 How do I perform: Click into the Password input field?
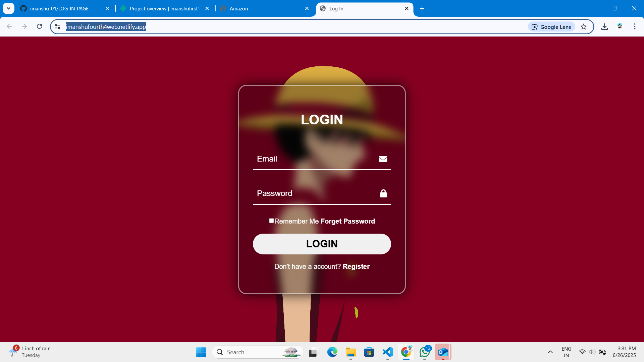coord(322,193)
